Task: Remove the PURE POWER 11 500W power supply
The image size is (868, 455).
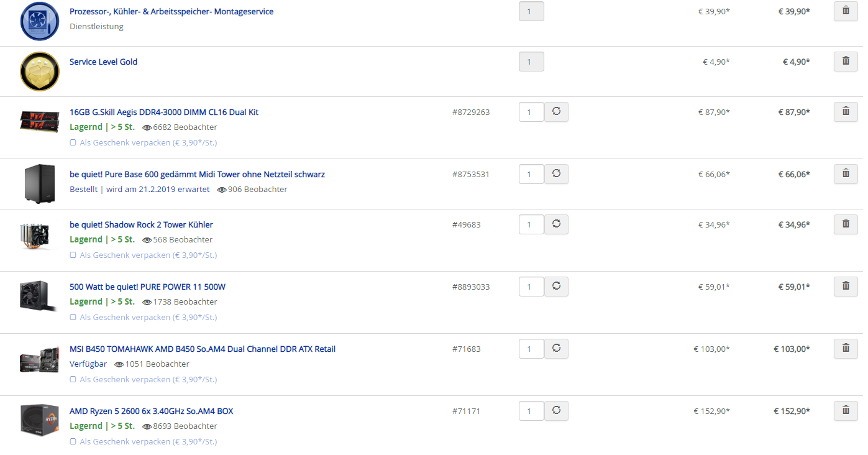Action: click(846, 287)
